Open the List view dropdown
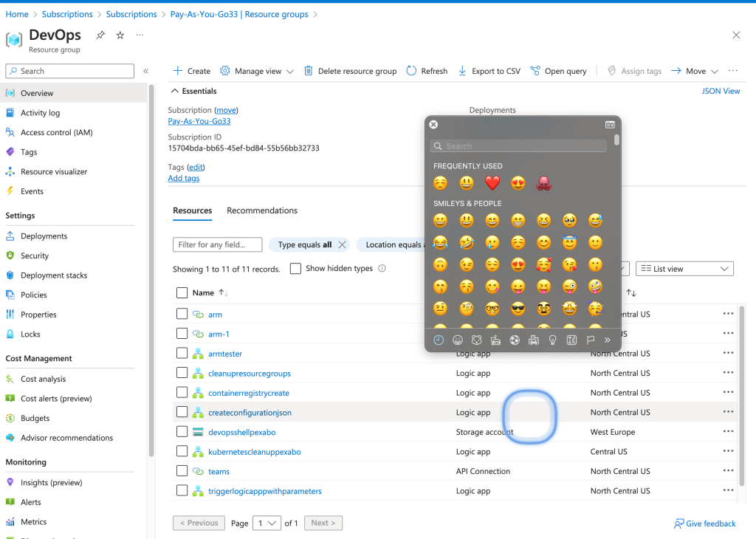The width and height of the screenshot is (756, 539). (x=684, y=269)
